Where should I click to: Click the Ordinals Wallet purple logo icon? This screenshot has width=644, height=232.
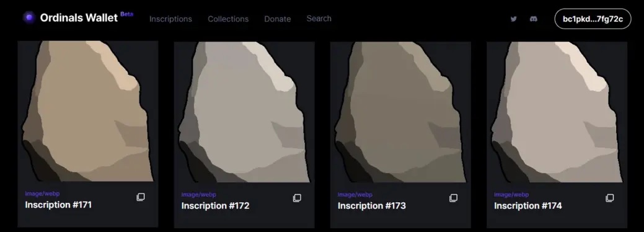point(29,18)
